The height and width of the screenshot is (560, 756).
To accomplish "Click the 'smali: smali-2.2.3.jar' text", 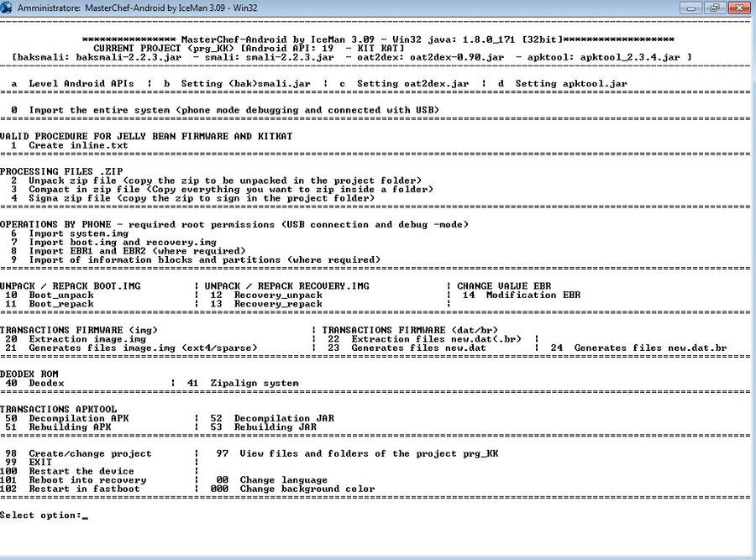I will point(269,57).
